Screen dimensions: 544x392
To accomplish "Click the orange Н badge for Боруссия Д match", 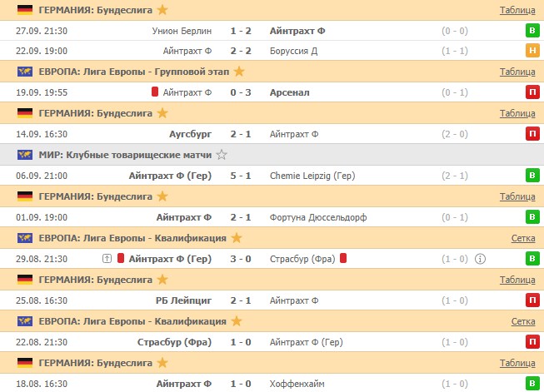I will (x=532, y=51).
